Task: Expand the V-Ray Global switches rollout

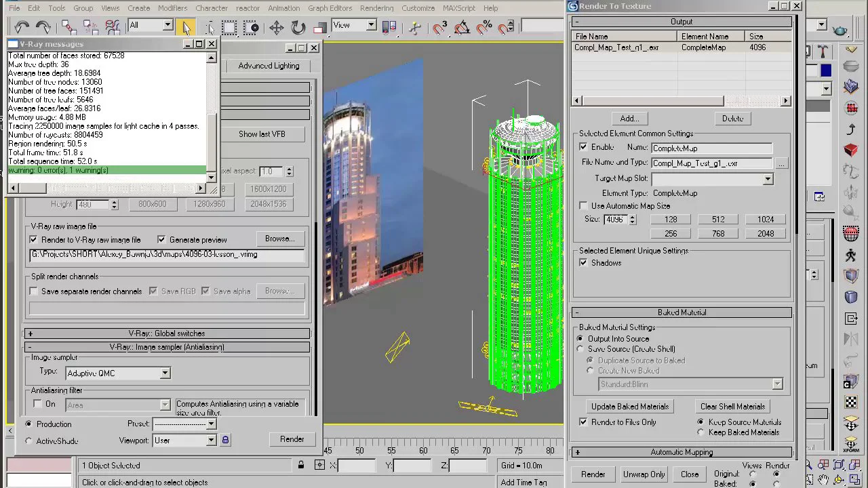Action: point(167,333)
